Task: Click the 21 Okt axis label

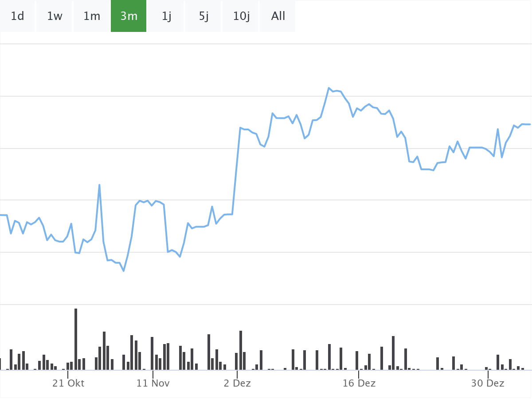Action: pos(68,383)
